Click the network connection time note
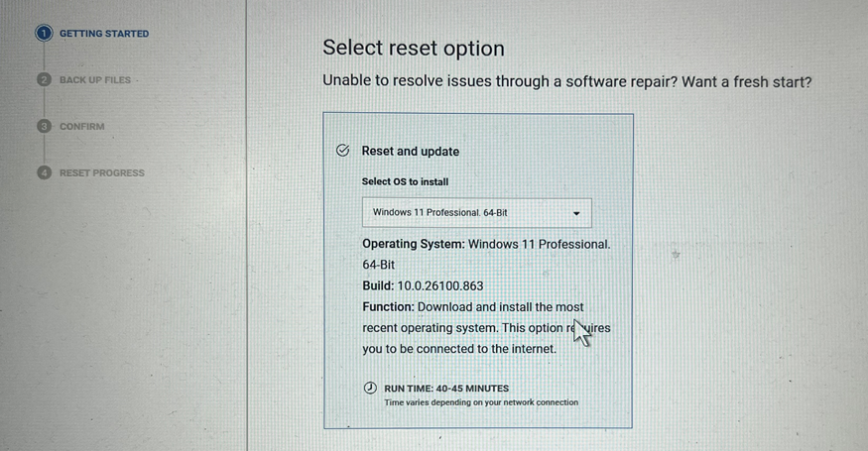This screenshot has width=868, height=451. point(480,402)
